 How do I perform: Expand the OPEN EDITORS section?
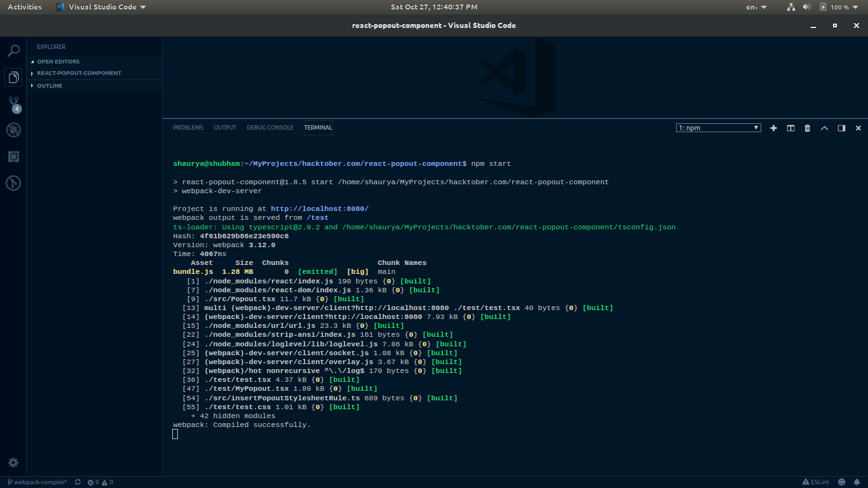94,62
